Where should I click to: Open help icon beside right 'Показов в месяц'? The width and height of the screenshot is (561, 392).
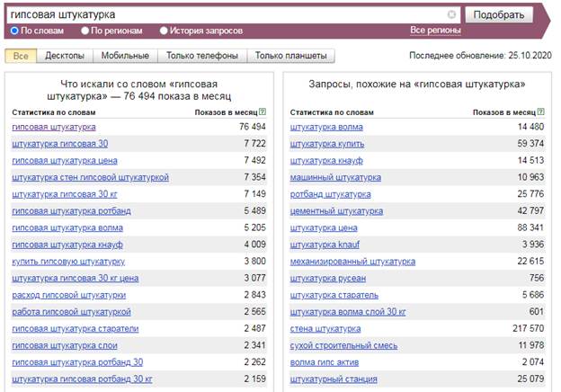(x=541, y=112)
